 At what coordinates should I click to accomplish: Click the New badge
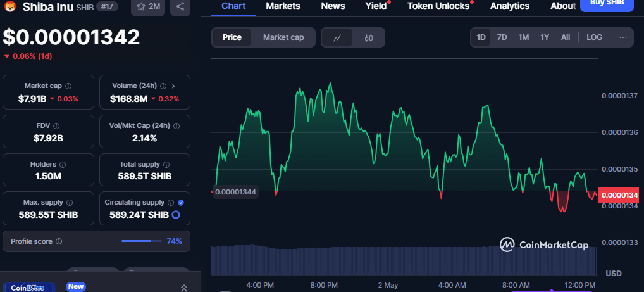75,286
